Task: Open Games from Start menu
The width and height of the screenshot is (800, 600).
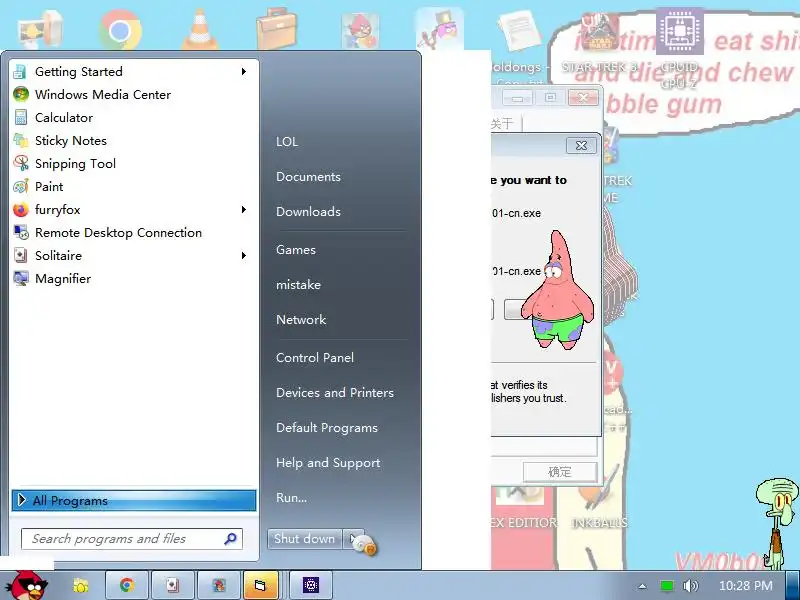Action: pos(296,249)
